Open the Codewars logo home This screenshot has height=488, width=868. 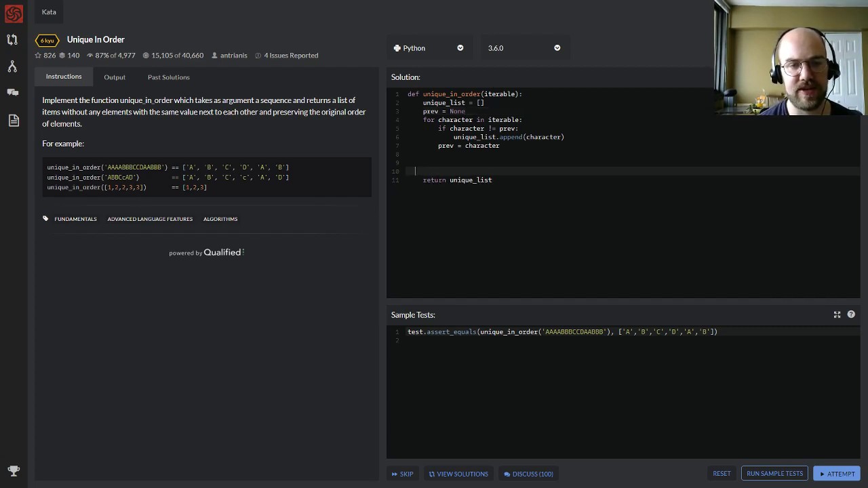tap(14, 13)
